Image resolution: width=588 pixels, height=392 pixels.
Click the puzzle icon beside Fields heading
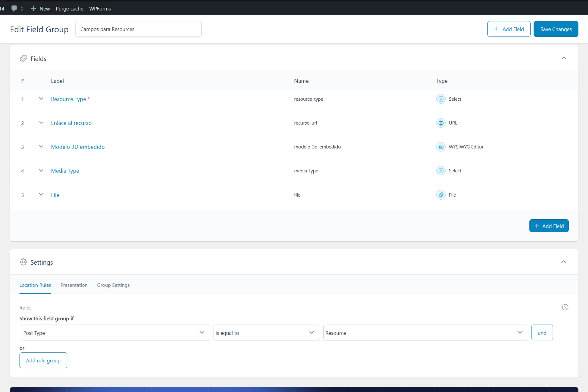(x=23, y=58)
